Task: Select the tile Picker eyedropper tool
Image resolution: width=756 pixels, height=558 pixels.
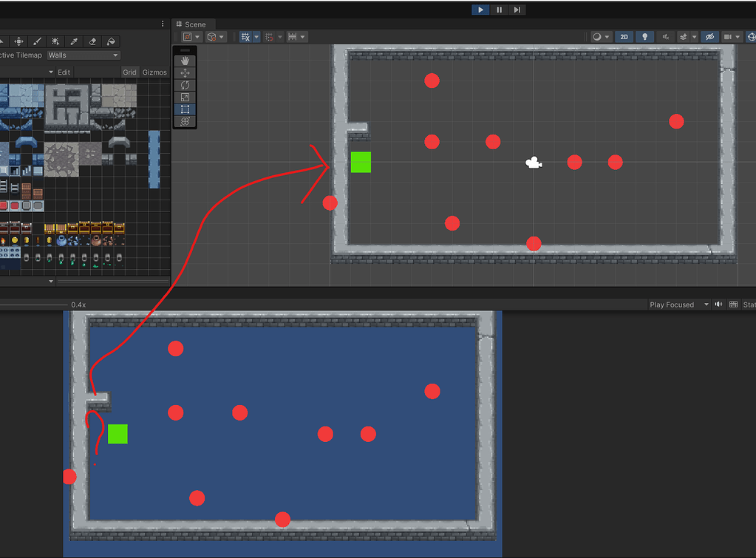Action: (x=75, y=41)
